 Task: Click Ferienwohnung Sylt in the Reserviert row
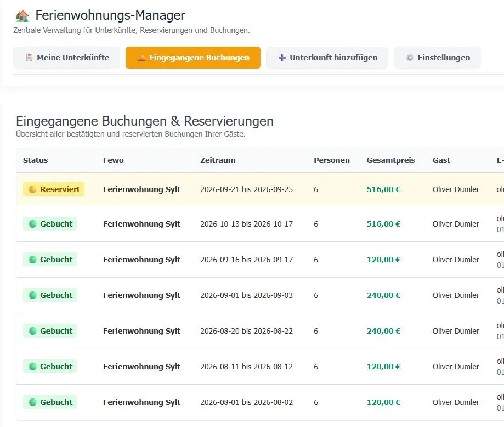[x=141, y=189]
